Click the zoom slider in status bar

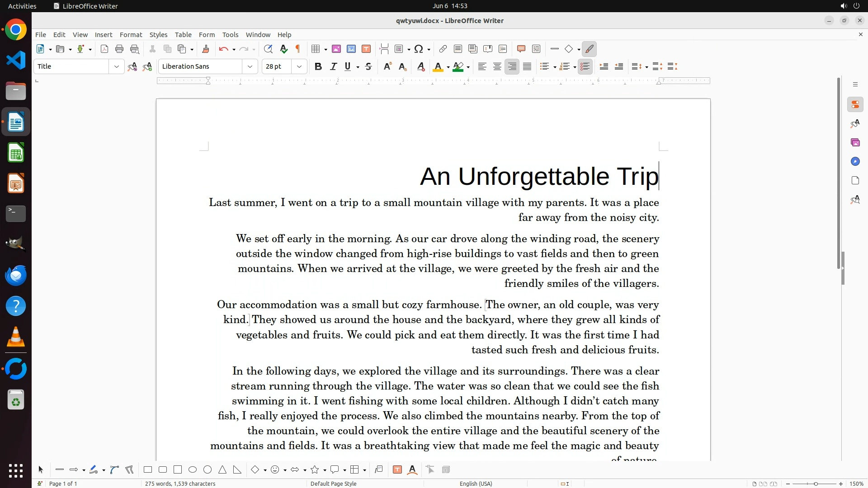pos(815,483)
